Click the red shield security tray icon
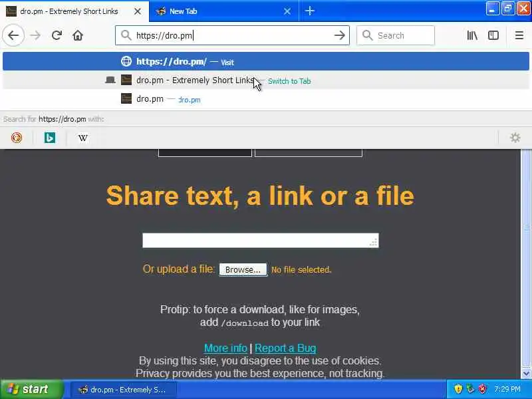 483,389
